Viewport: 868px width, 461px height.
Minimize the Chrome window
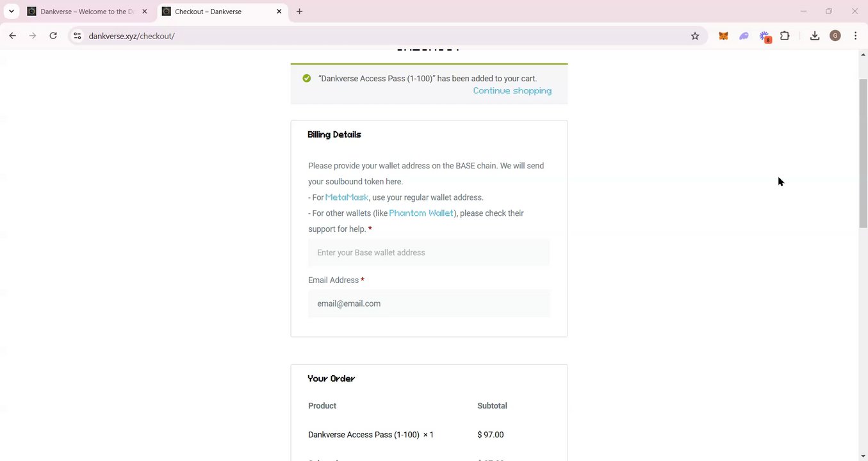[803, 11]
